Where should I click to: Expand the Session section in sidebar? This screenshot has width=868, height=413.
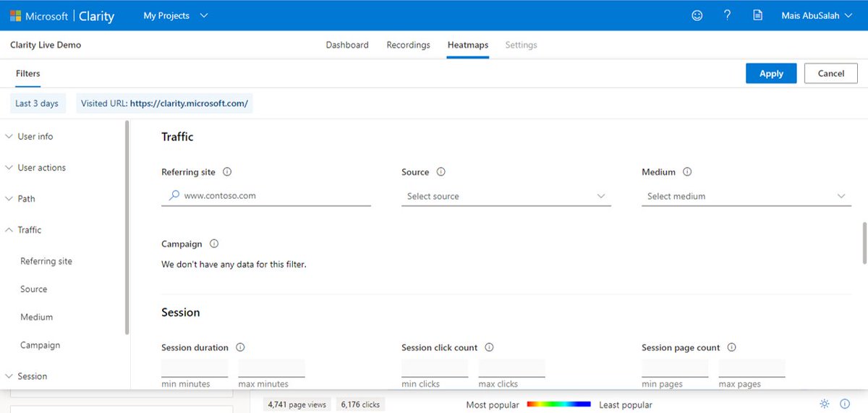27,376
